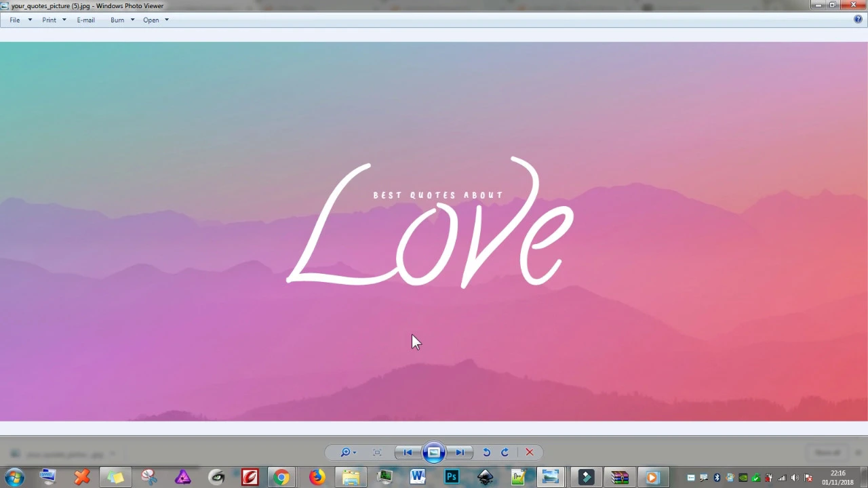
Task: Open the Windows Start button
Action: pyautogui.click(x=14, y=478)
